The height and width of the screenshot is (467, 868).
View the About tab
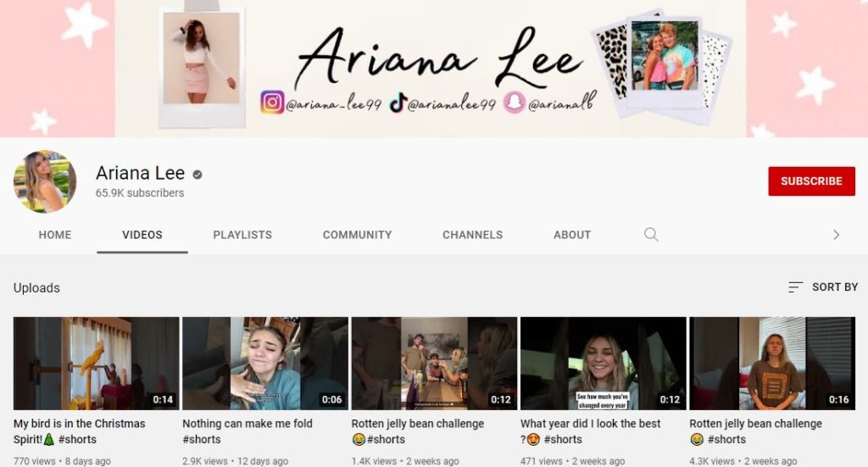pyautogui.click(x=572, y=235)
